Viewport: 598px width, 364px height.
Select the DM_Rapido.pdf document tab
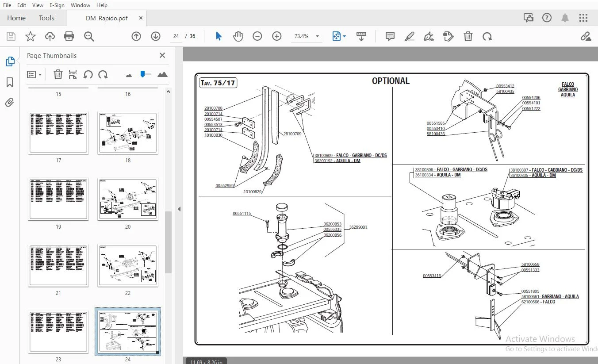107,18
